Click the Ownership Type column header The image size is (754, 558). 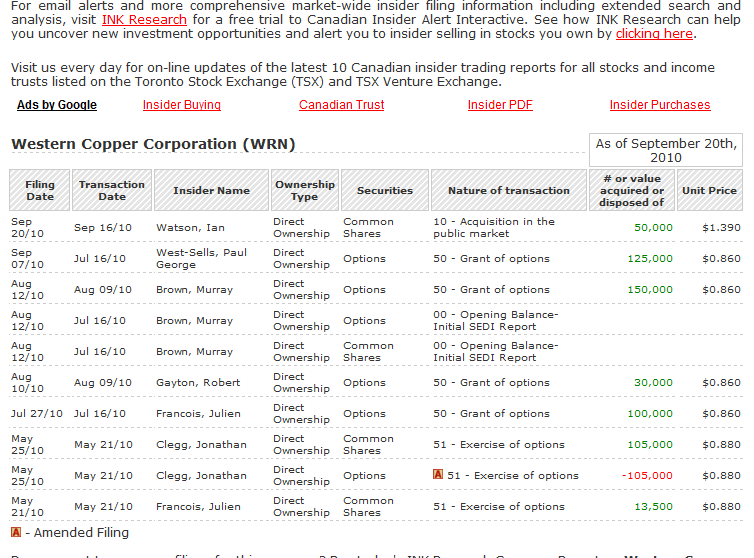tap(305, 190)
